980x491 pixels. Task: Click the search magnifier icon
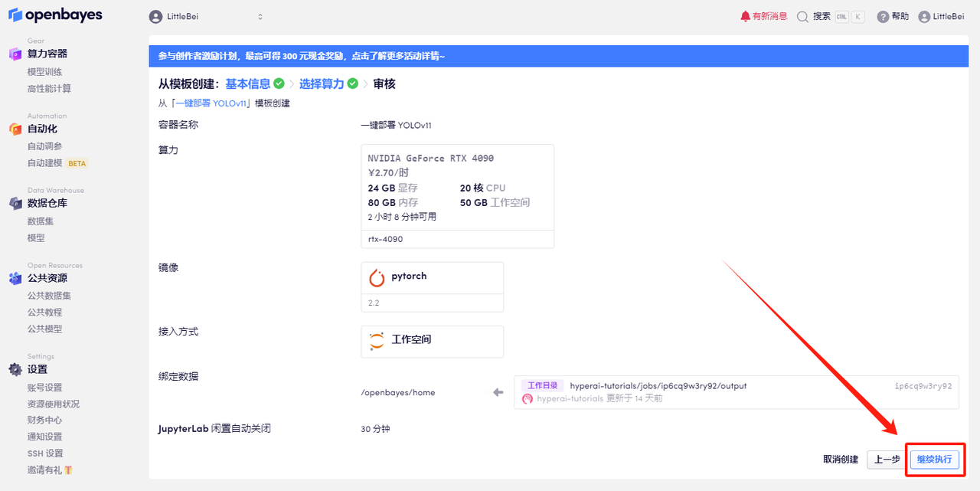click(x=802, y=16)
